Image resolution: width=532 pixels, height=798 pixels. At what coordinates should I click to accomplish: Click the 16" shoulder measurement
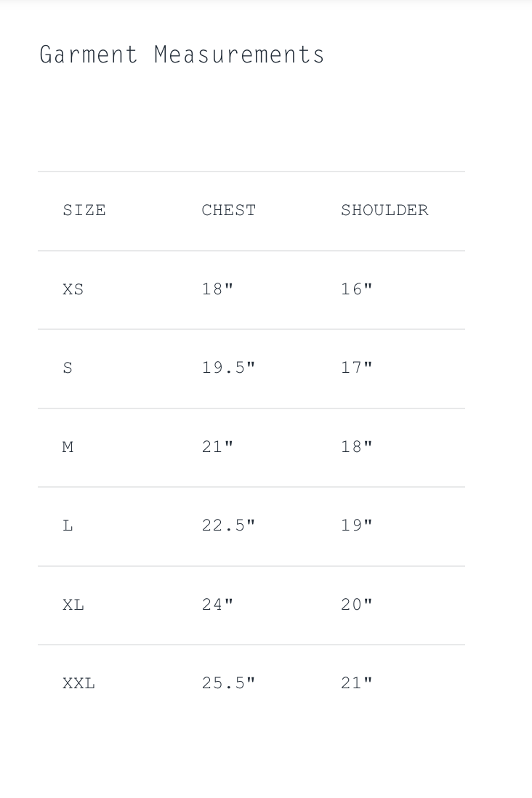(x=356, y=289)
